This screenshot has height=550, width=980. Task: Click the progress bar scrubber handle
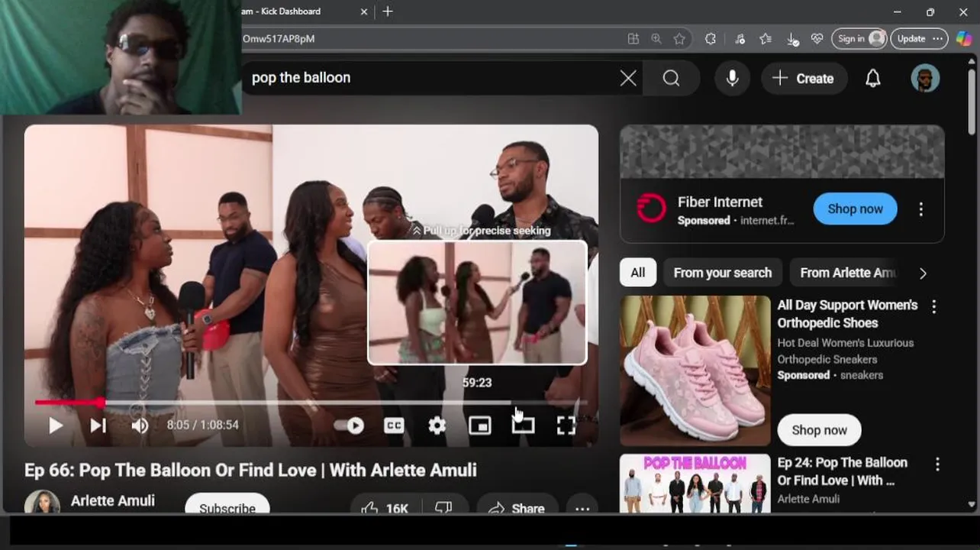tap(100, 403)
